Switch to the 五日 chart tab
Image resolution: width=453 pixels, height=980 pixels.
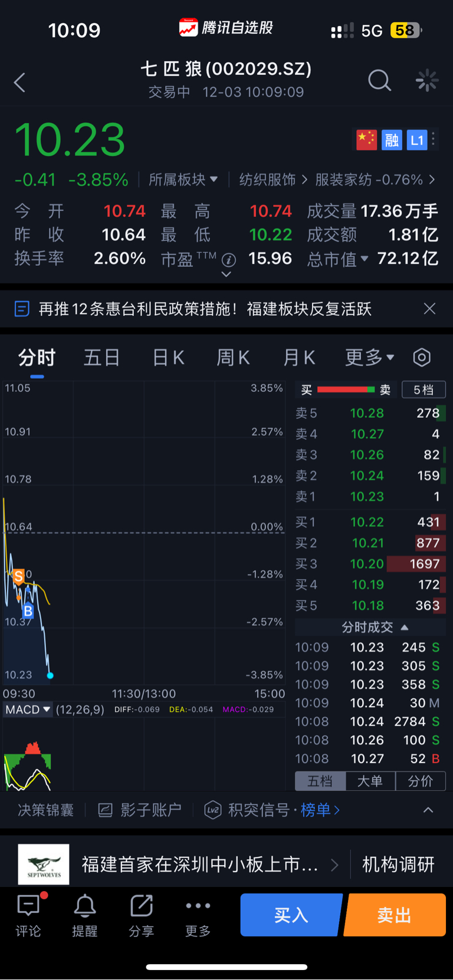click(101, 357)
